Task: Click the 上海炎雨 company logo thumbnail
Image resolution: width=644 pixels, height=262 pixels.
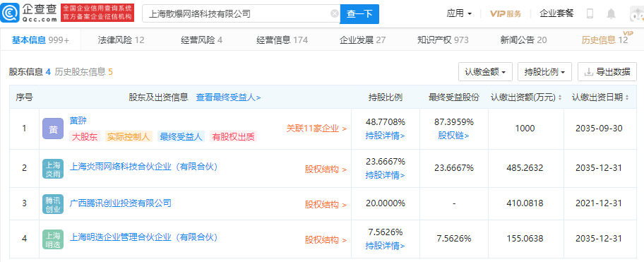Action: (x=53, y=169)
